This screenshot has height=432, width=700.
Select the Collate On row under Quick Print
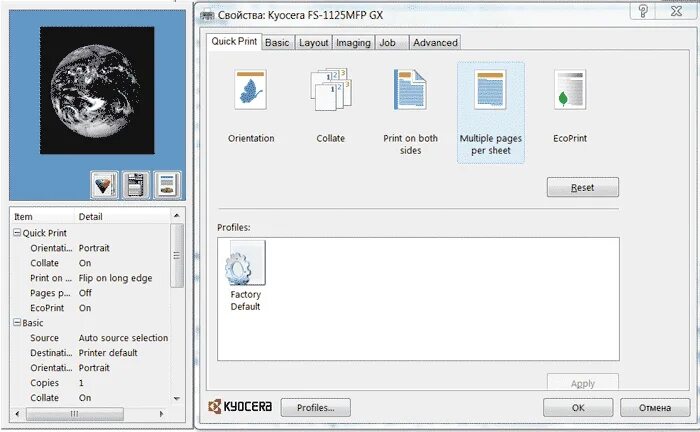click(x=91, y=263)
